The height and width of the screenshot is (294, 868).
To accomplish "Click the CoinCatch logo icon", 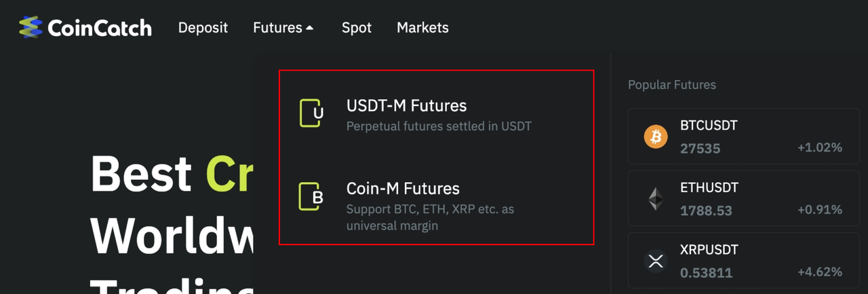I will [31, 27].
